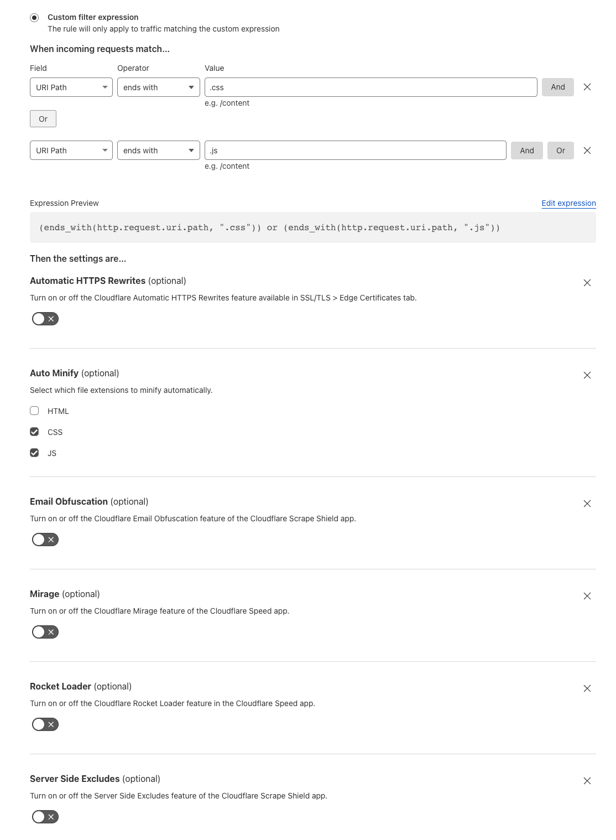This screenshot has height=840, width=616.
Task: Click the .css value input field
Action: [x=370, y=87]
